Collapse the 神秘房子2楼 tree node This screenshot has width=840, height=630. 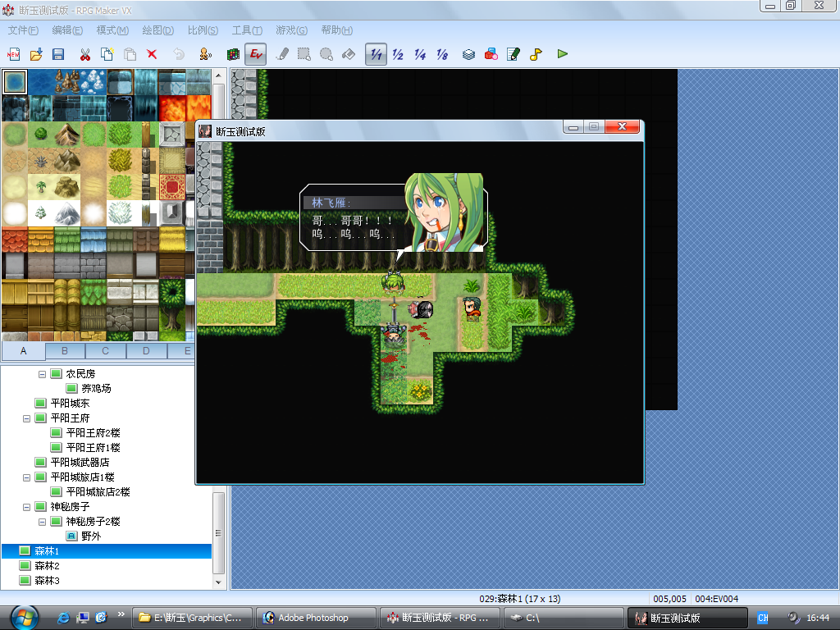pyautogui.click(x=42, y=522)
